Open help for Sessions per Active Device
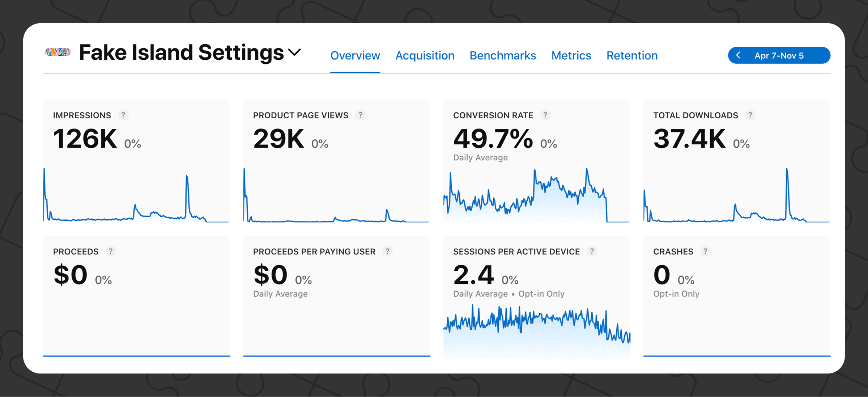The width and height of the screenshot is (868, 397). click(592, 251)
